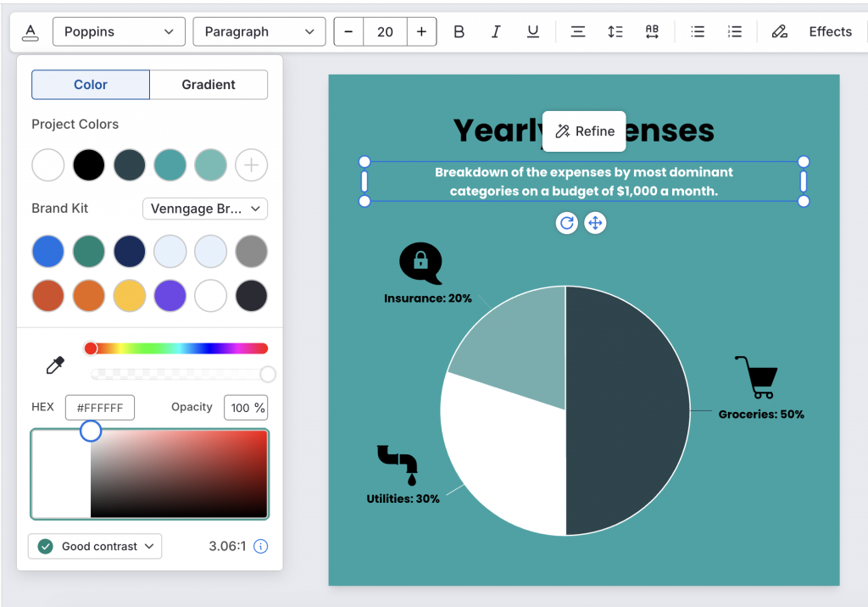This screenshot has height=607, width=868.
Task: Decrease the font size with minus
Action: point(348,31)
